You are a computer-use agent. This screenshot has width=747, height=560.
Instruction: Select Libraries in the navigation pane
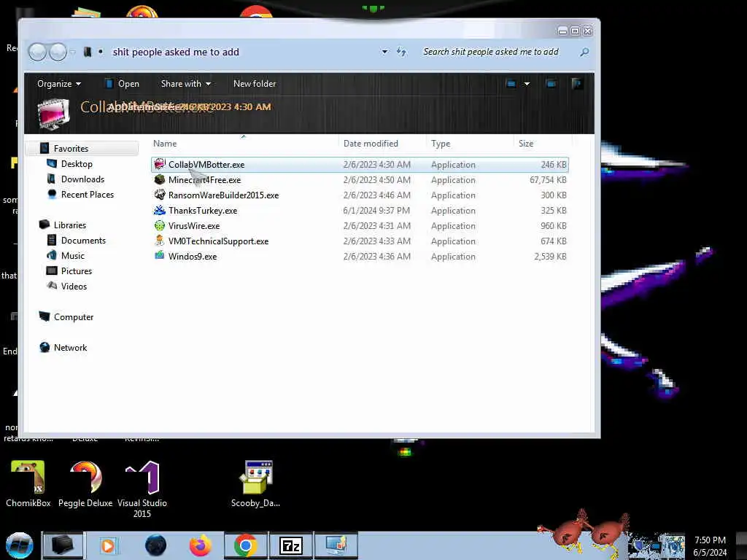coord(69,225)
